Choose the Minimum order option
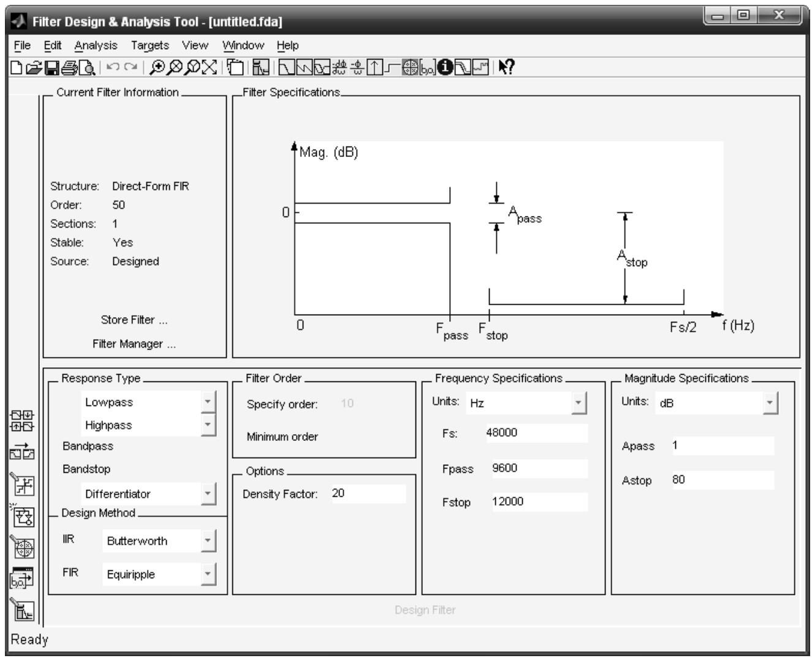Image resolution: width=812 pixels, height=658 pixels. point(282,437)
